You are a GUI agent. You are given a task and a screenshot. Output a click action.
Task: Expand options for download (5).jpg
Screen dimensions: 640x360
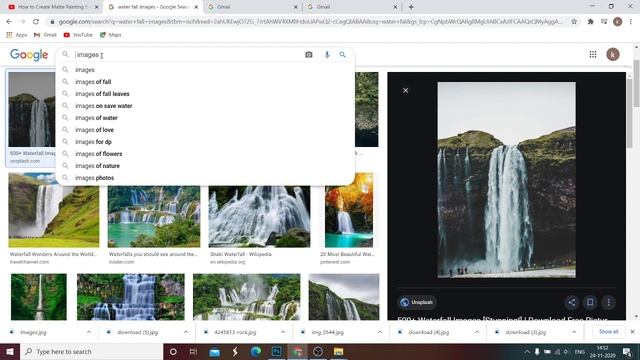(186, 332)
